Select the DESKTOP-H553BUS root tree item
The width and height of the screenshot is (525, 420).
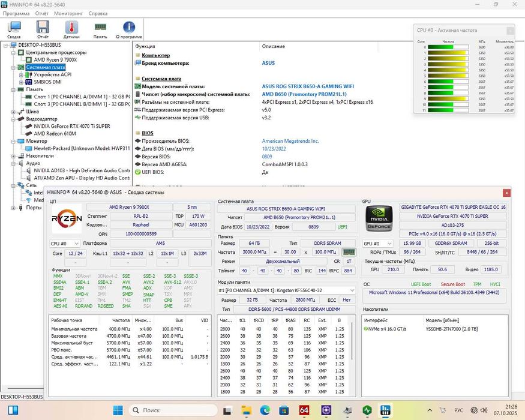coord(40,45)
